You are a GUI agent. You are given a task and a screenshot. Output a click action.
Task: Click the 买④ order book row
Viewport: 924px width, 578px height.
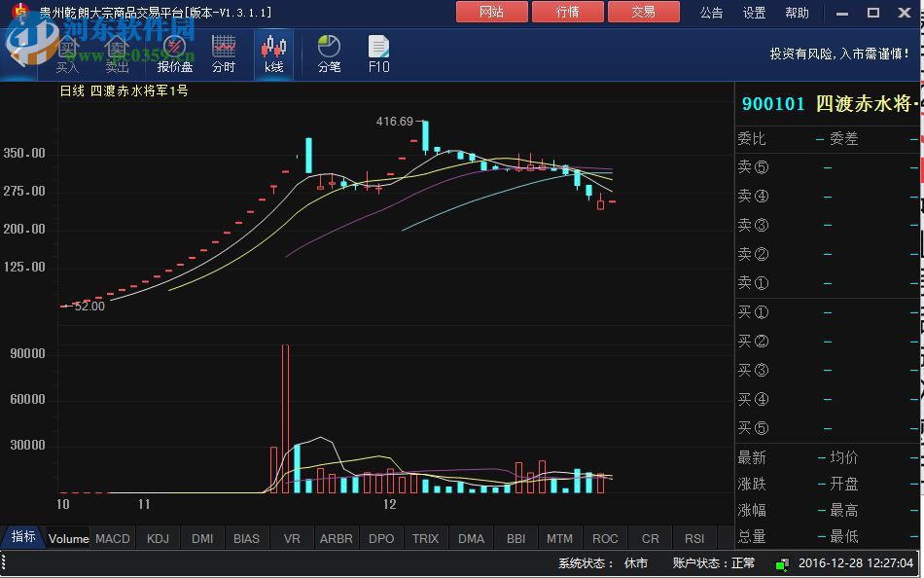click(x=828, y=399)
